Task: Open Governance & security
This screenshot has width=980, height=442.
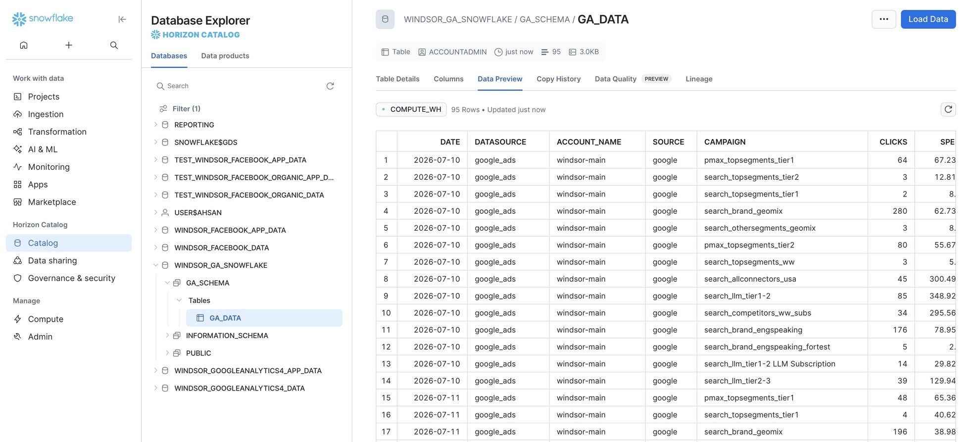Action: pos(69,278)
